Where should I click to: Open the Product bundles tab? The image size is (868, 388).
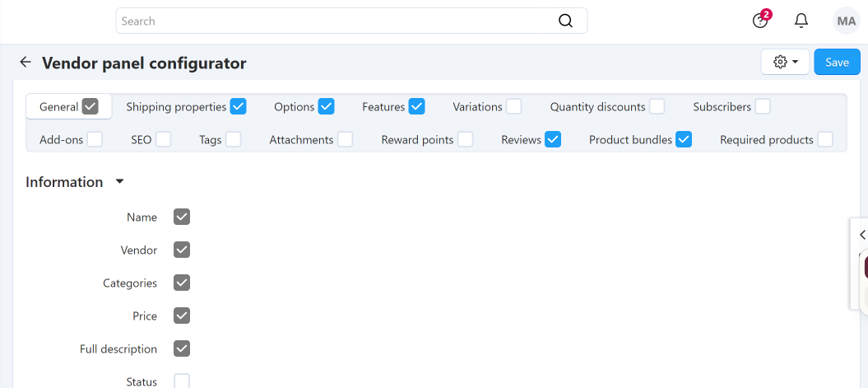[630, 140]
